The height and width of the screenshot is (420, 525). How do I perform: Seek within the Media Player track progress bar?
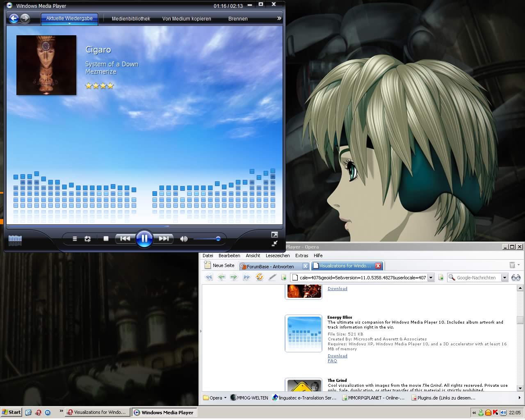(x=144, y=226)
